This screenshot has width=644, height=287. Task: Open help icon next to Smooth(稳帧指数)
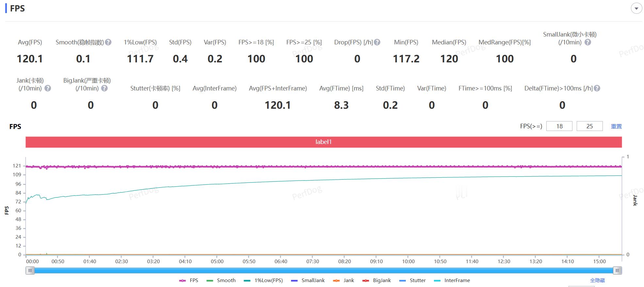coord(108,42)
